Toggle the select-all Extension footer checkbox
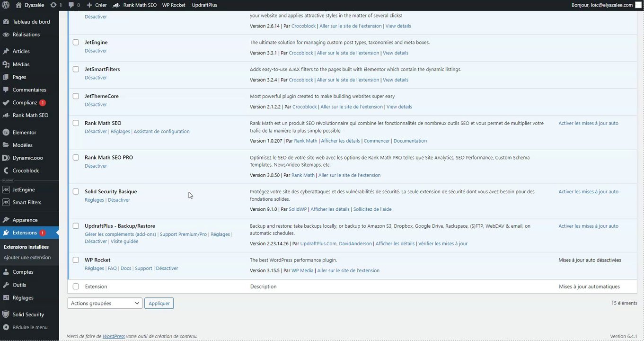The image size is (644, 341). point(76,287)
